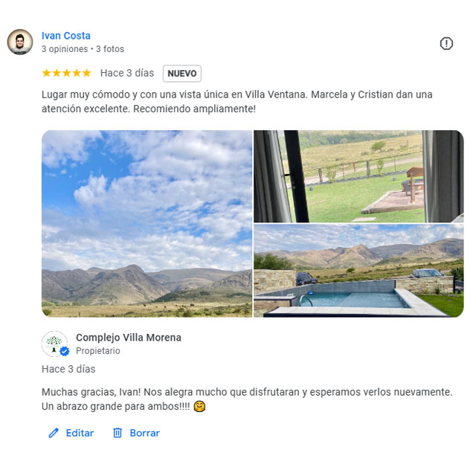Click 'Hace 3 días' beside the stars
The height and width of the screenshot is (476, 476).
click(127, 73)
